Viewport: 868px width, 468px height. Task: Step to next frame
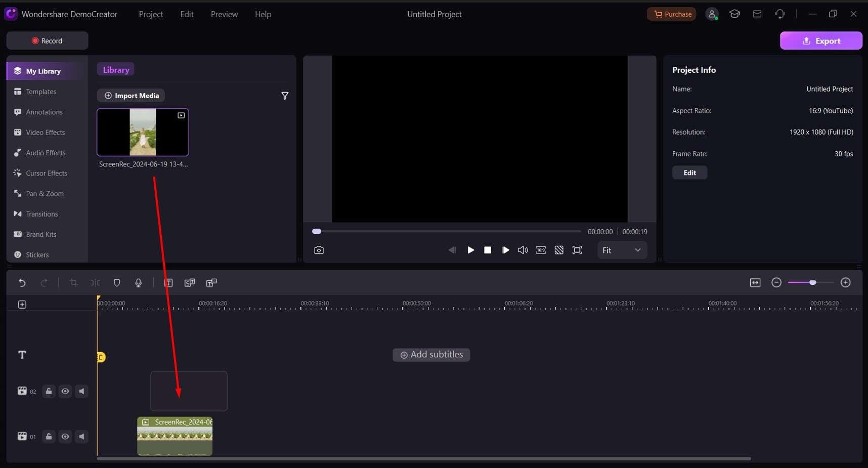(505, 250)
